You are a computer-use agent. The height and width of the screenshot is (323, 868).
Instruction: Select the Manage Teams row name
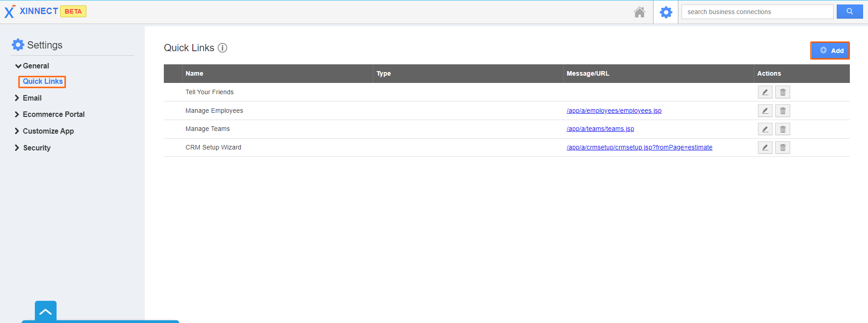tap(208, 129)
